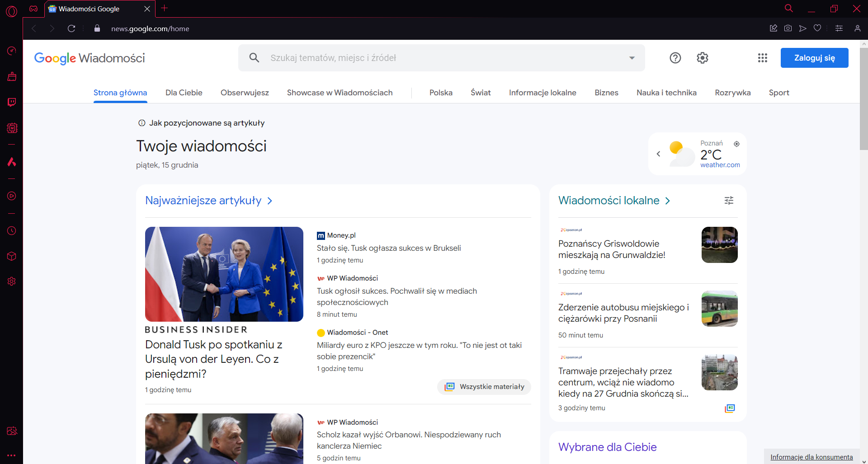This screenshot has width=868, height=464.
Task: Open Google News help via question mark icon
Action: pyautogui.click(x=675, y=58)
